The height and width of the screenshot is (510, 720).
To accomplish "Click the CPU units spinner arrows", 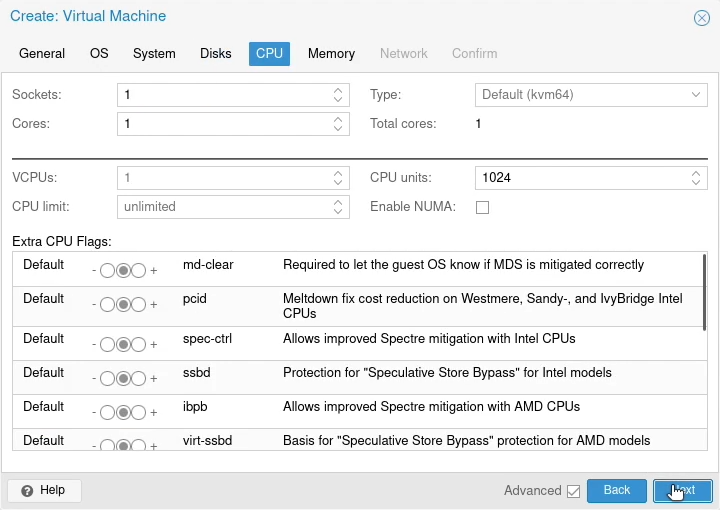I will (x=696, y=178).
